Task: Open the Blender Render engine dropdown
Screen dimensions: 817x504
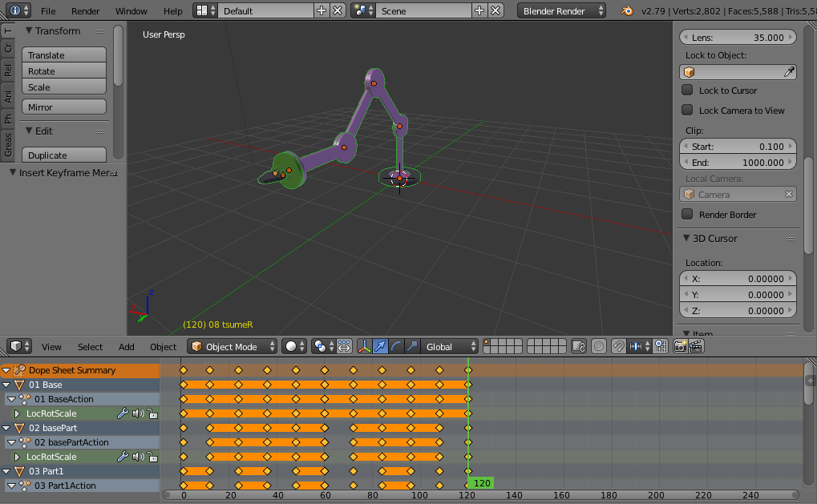Action: click(561, 10)
